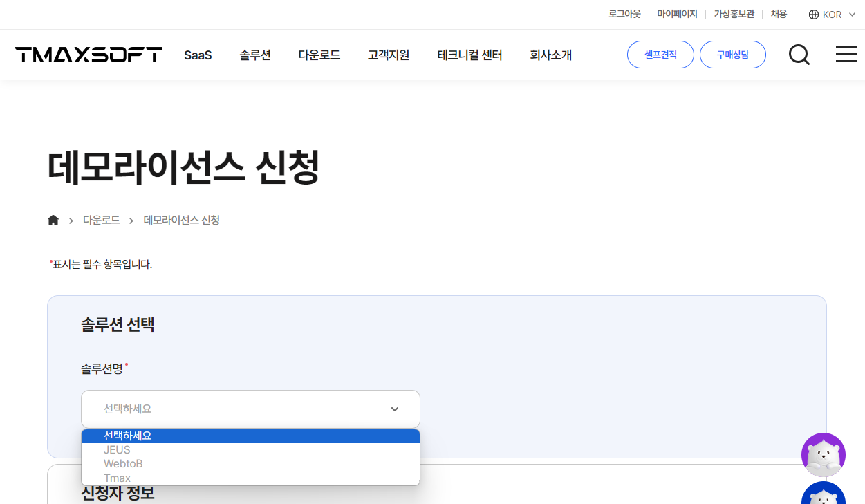Go to 마이페이지
Screen dimensions: 865x504
click(x=677, y=14)
